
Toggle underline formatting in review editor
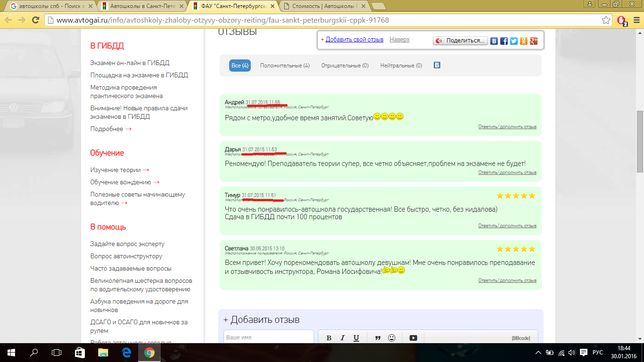356,337
